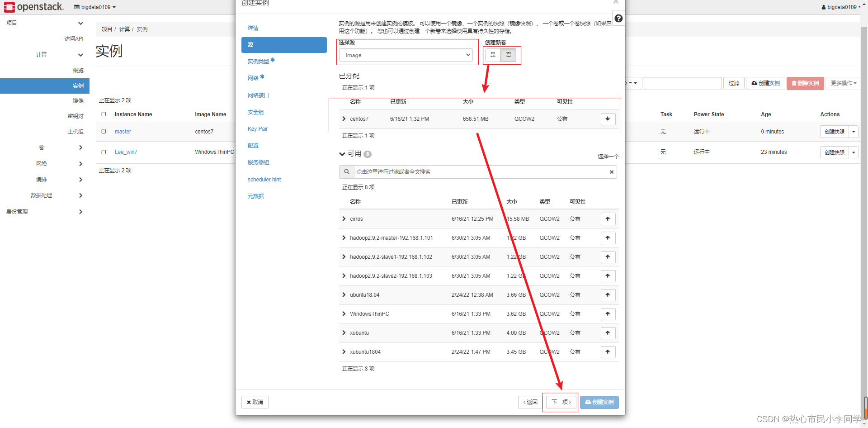Click the blue 创建实例 button in dialog

pos(599,402)
